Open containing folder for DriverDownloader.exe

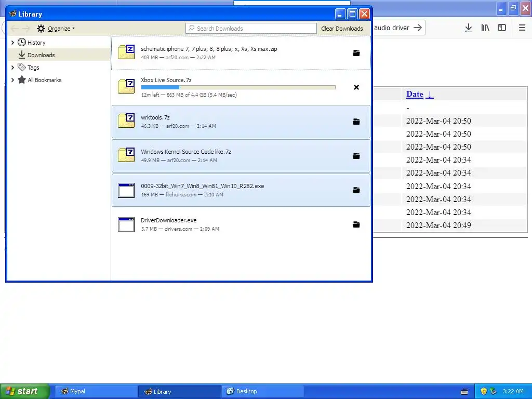click(356, 224)
